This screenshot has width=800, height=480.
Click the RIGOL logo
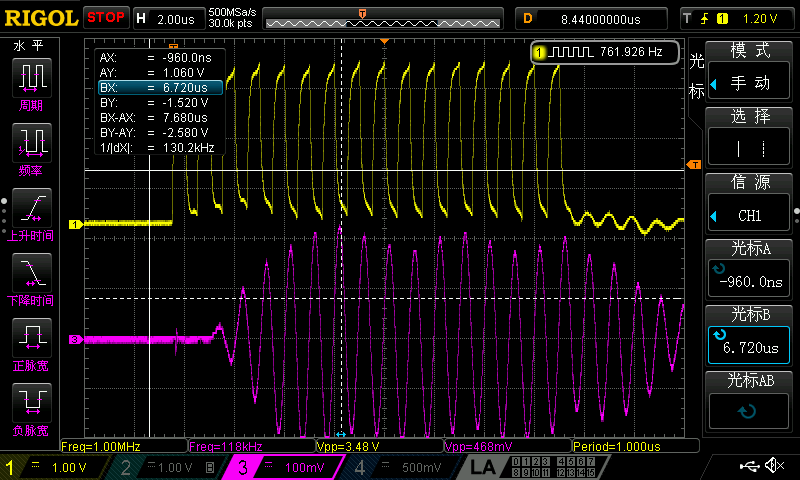(41, 18)
